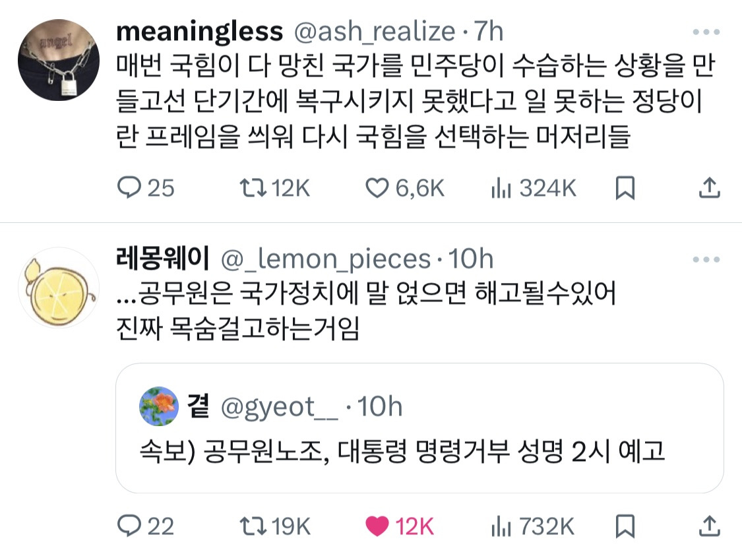Open the quoted tweet from @gyeot__
Screen dimensions: 742x560
[x=419, y=452]
